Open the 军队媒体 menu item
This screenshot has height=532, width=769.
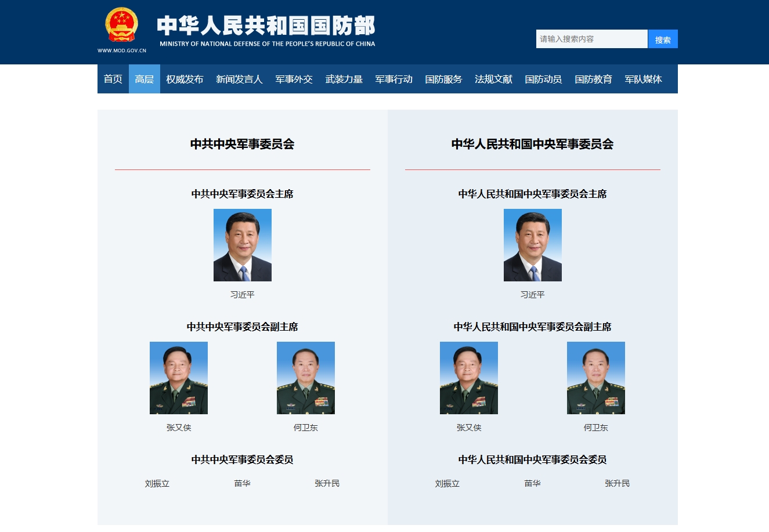(643, 79)
